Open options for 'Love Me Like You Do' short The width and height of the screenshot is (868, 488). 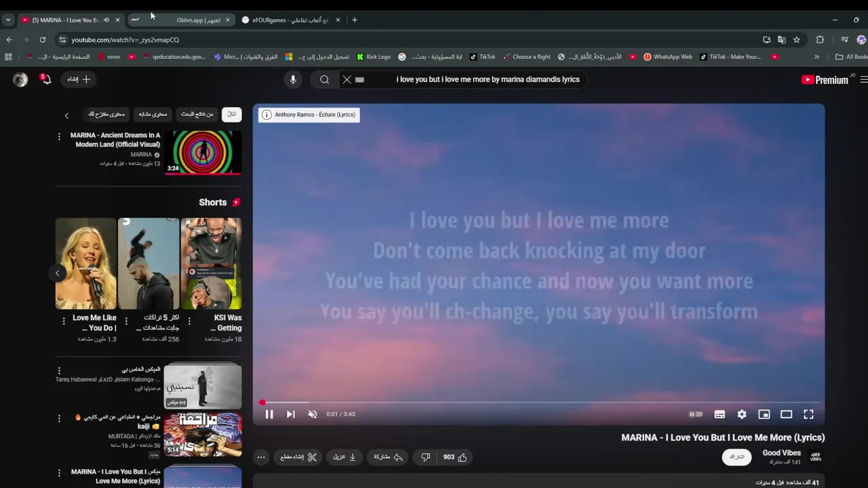point(64,321)
